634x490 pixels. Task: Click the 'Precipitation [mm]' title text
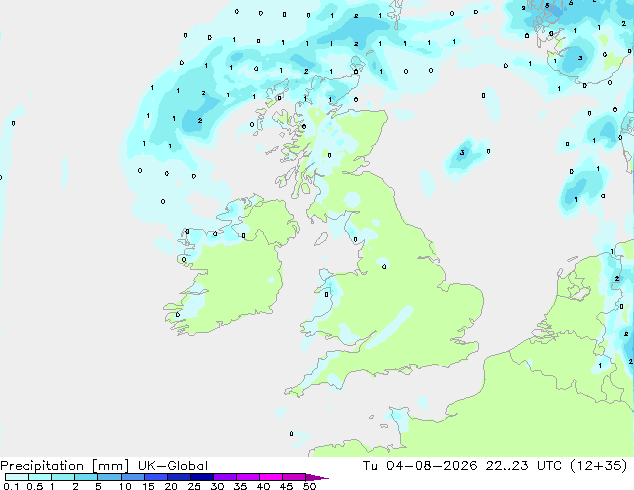pyautogui.click(x=64, y=466)
